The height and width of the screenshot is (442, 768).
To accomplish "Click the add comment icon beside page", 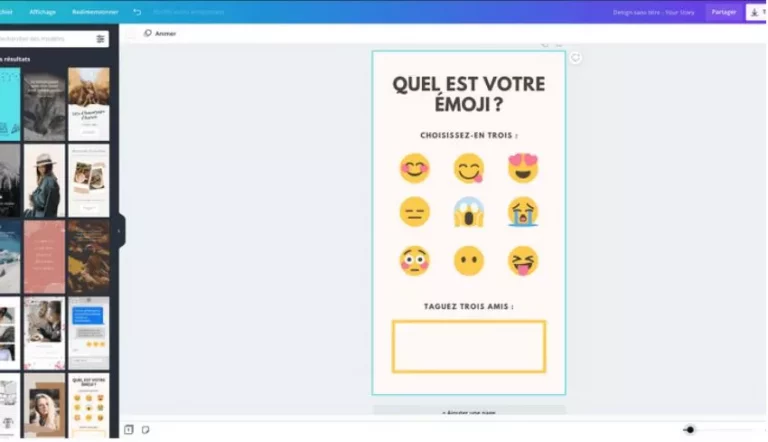I will (x=576, y=58).
